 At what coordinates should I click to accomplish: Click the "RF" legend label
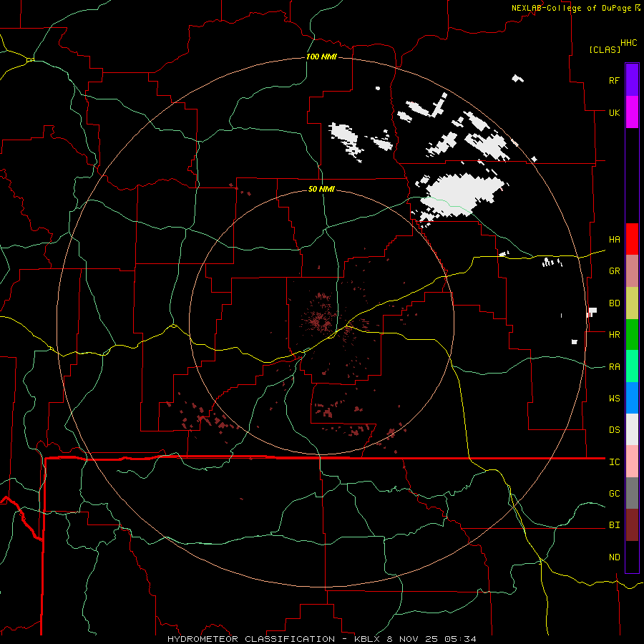pyautogui.click(x=614, y=80)
